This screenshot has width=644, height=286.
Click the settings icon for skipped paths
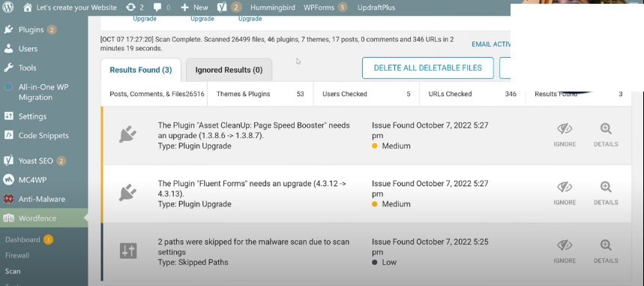pyautogui.click(x=127, y=251)
